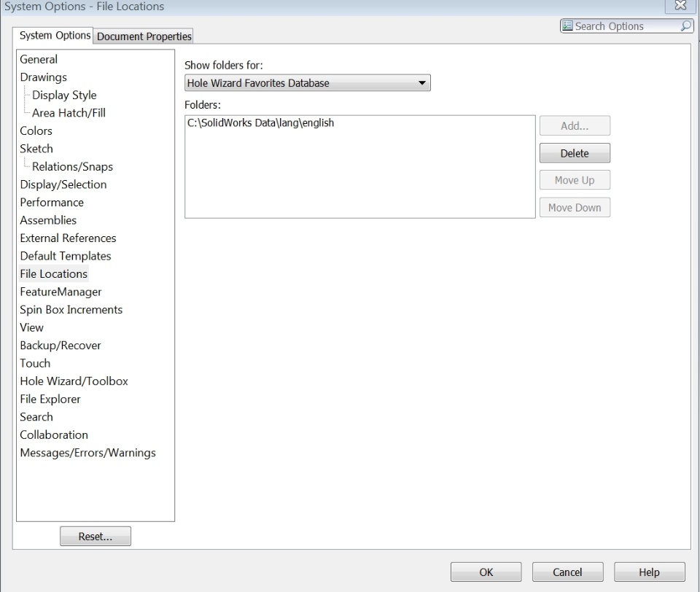Select the Sketch category
Image resolution: width=700 pixels, height=592 pixels.
point(36,149)
